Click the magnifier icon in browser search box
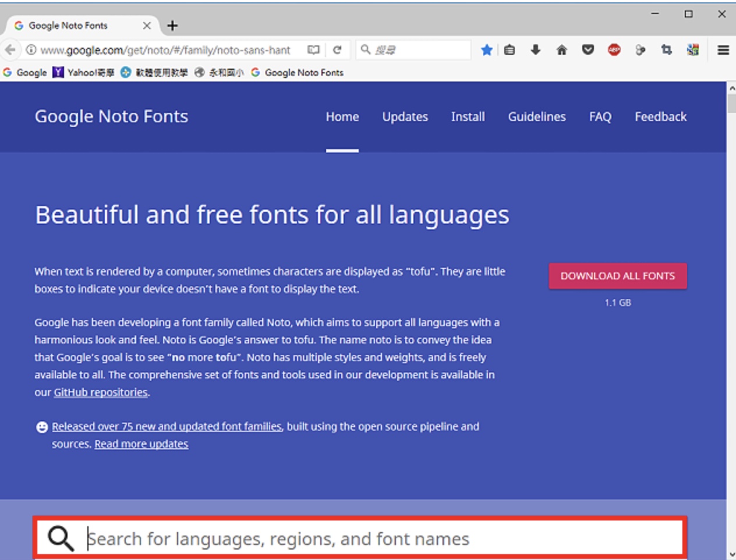736x560 pixels. (x=366, y=49)
